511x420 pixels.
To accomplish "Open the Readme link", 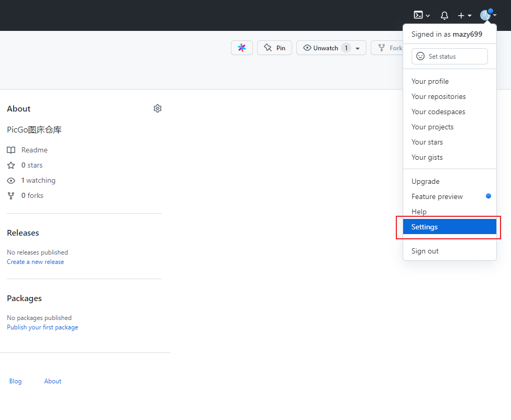I will [x=35, y=150].
